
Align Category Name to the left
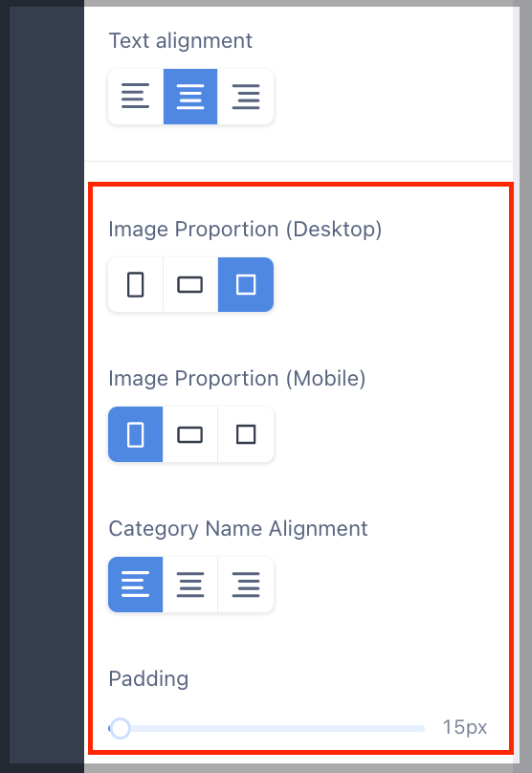click(x=136, y=585)
